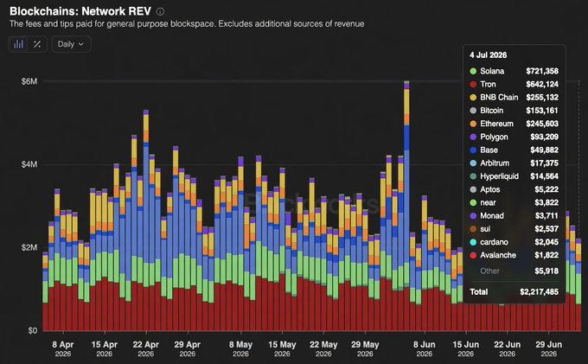Click the tooltip date 4 Jul 2026
This screenshot has width=588, height=364.
point(488,55)
